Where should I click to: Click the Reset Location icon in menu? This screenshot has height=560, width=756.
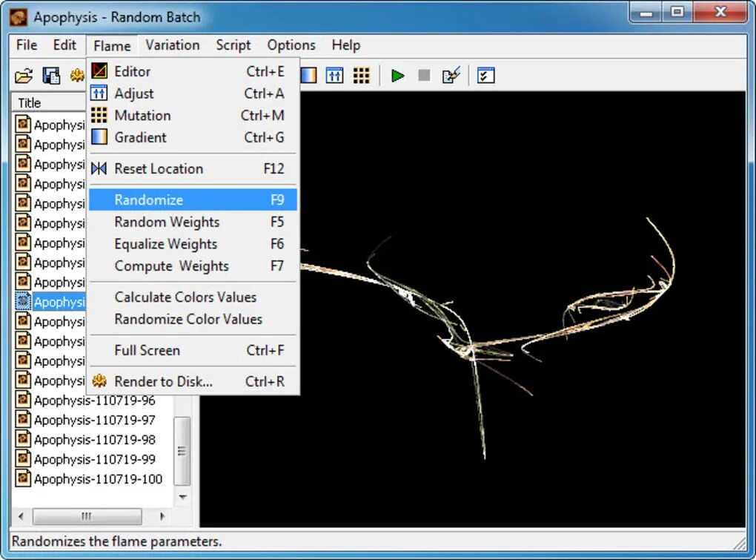click(x=99, y=169)
